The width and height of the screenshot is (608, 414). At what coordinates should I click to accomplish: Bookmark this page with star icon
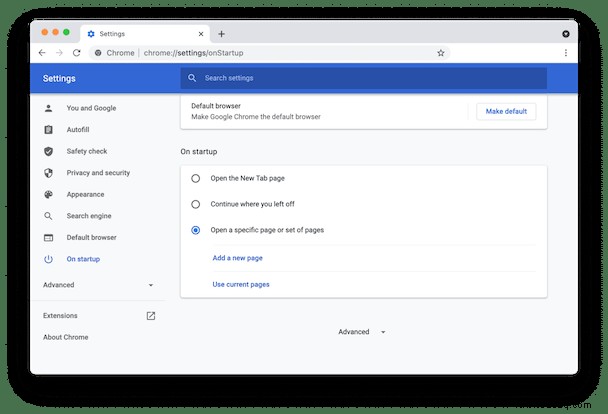tap(440, 53)
